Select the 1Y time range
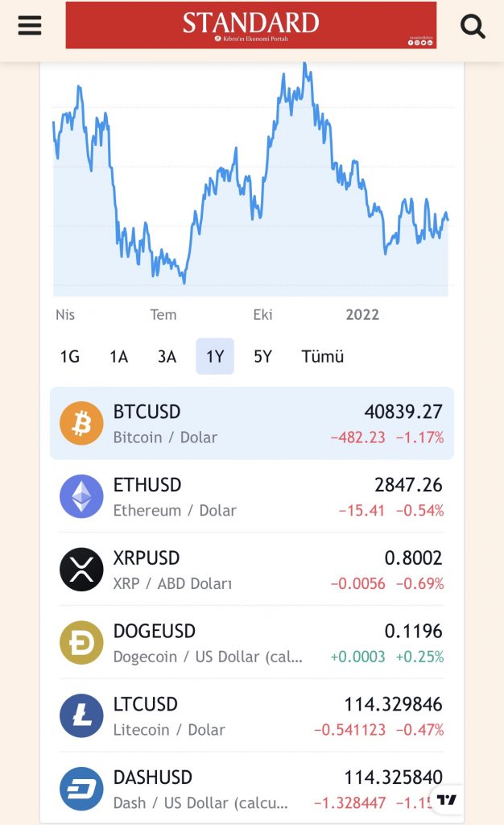 (215, 356)
